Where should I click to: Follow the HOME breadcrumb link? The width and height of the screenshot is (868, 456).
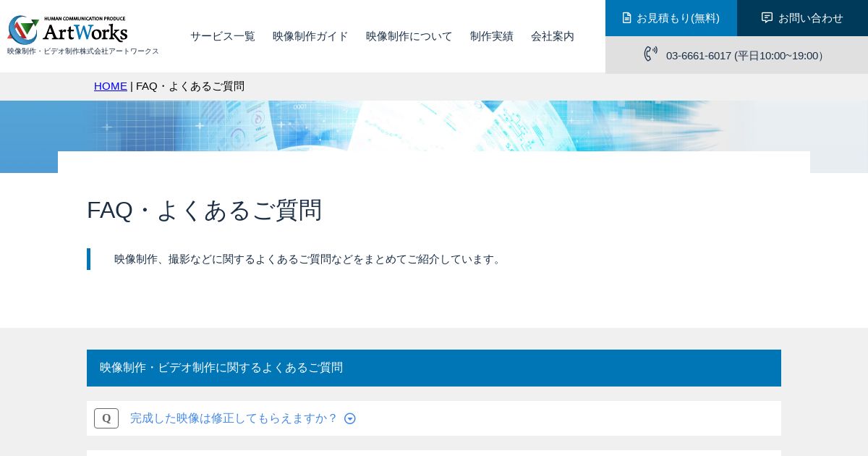[111, 86]
